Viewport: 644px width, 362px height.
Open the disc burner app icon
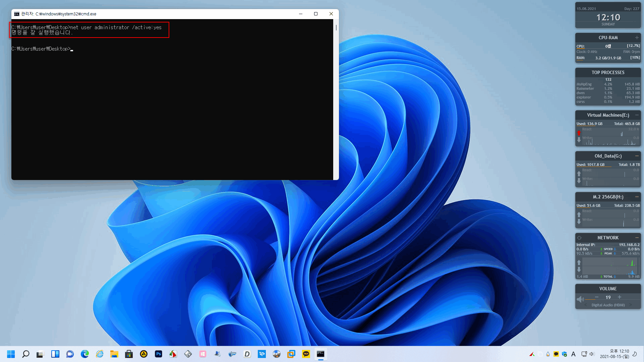point(277,354)
